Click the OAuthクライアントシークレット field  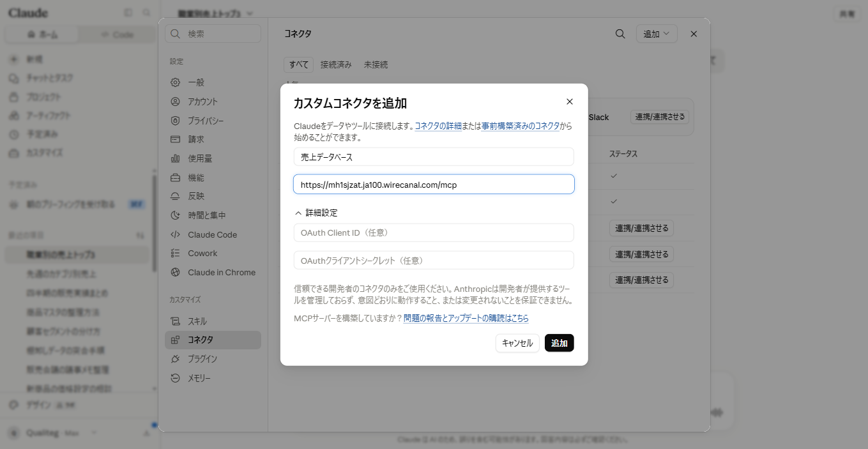point(434,261)
